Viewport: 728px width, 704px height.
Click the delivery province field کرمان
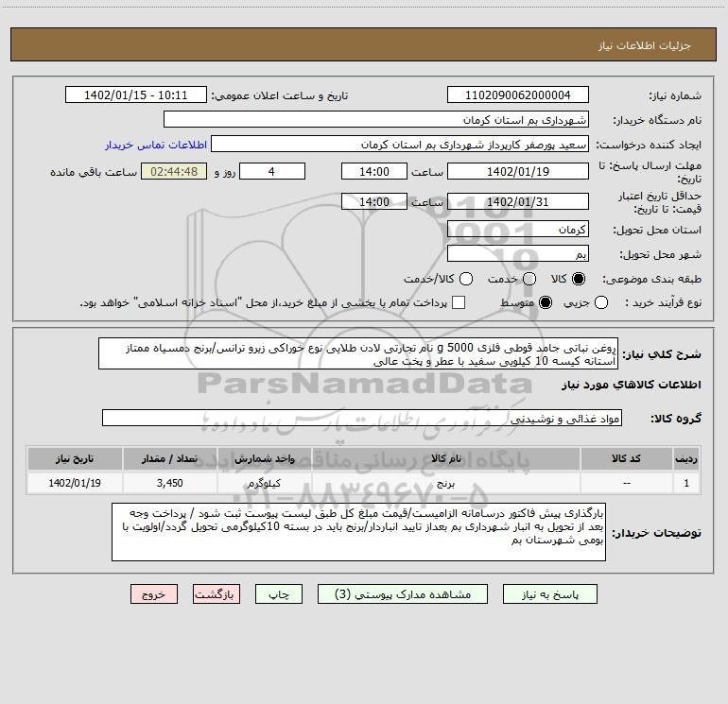click(518, 230)
